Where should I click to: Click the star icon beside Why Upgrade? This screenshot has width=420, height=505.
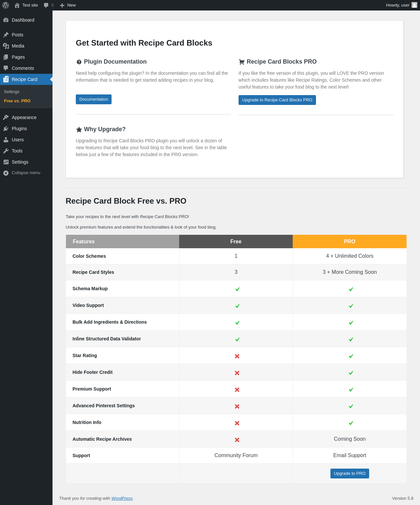79,130
